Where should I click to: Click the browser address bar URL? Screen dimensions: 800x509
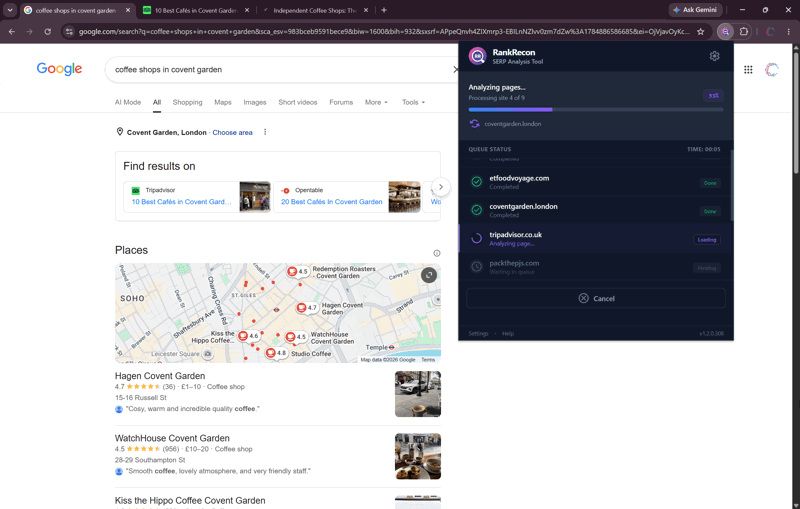(x=384, y=32)
